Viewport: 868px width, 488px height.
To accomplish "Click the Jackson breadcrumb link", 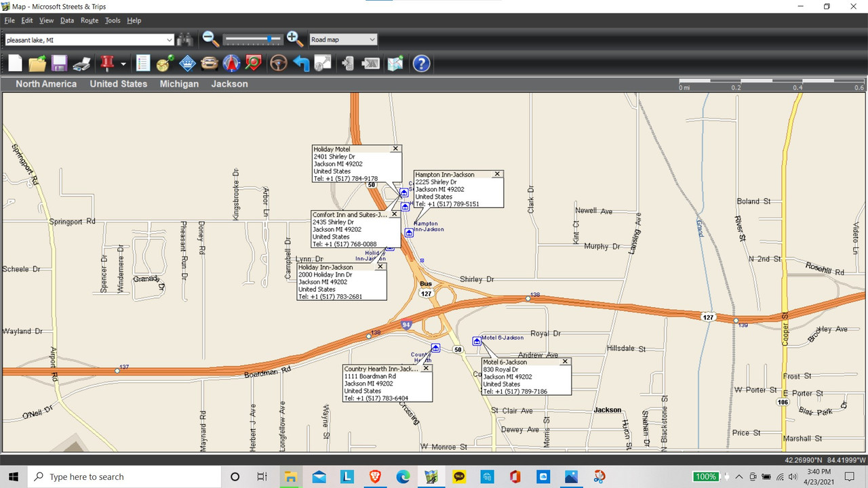I will click(229, 84).
